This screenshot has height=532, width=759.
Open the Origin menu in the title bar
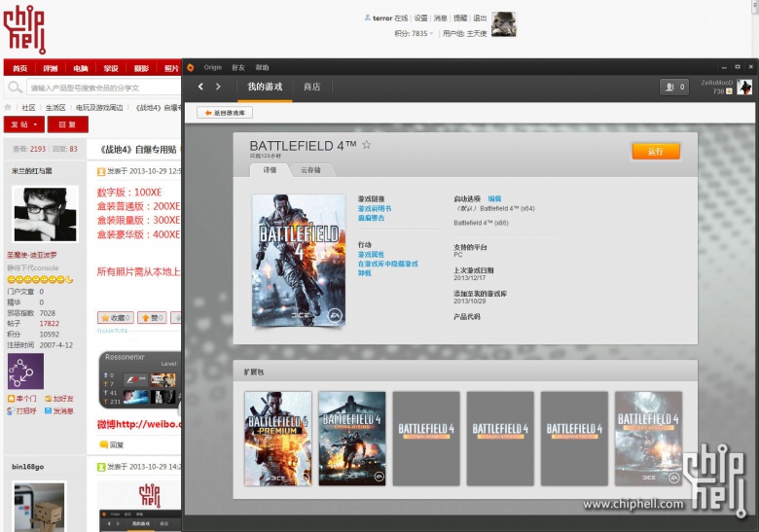click(x=212, y=67)
